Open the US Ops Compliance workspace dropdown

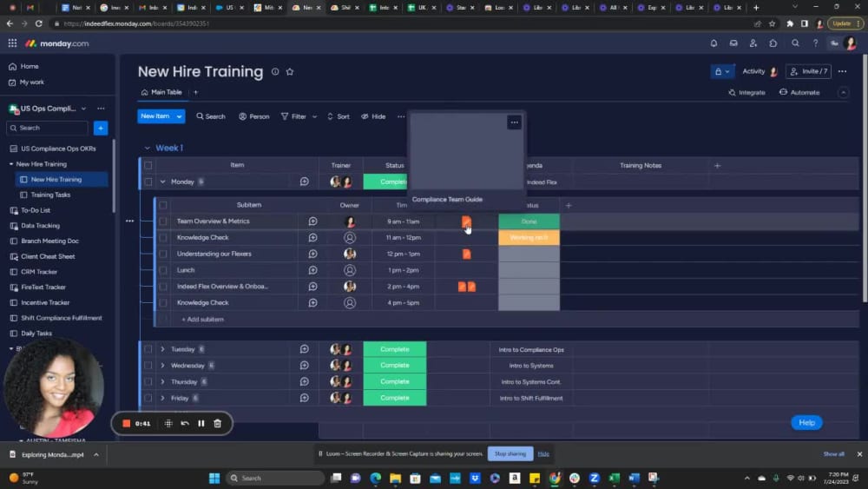[83, 109]
